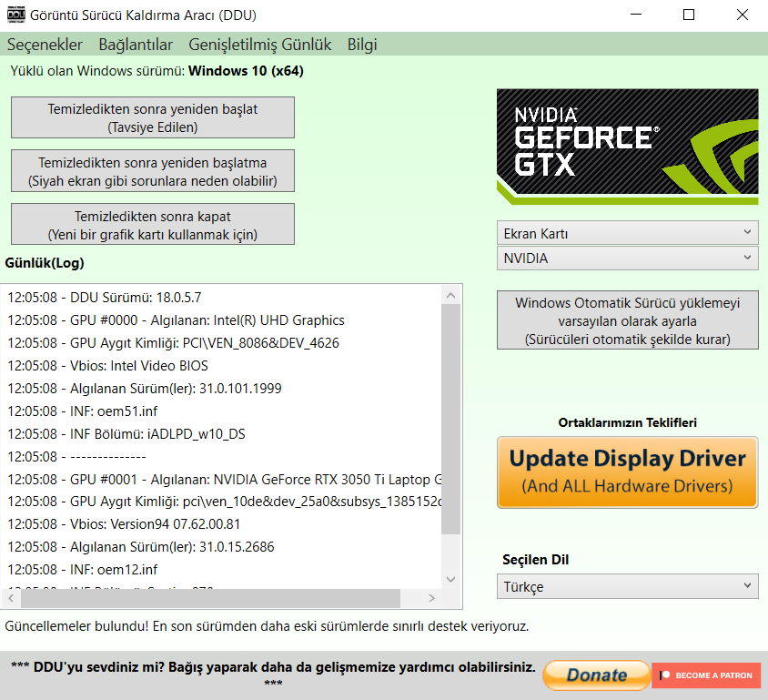Select log line INF: oem12.inf
The image size is (768, 700).
pyautogui.click(x=82, y=570)
